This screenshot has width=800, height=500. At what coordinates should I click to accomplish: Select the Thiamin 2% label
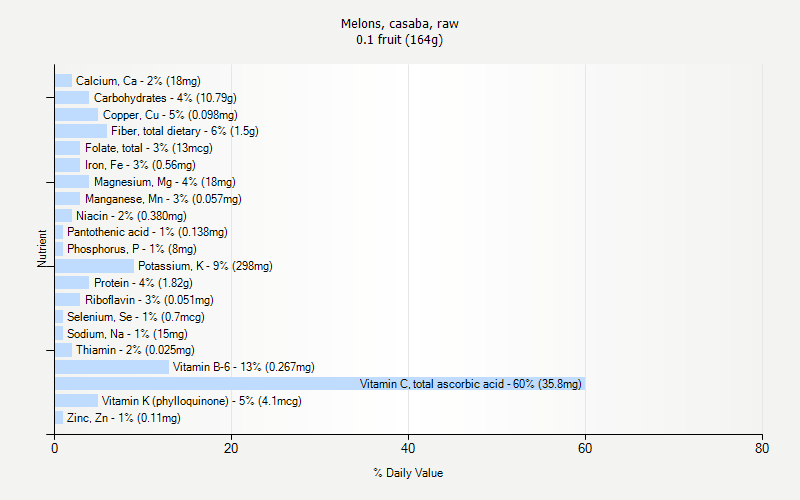point(135,350)
